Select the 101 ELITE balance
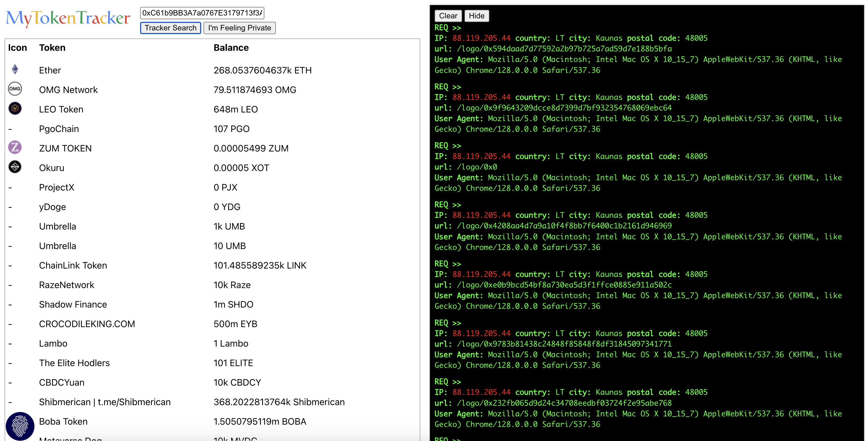The image size is (868, 441). [233, 364]
